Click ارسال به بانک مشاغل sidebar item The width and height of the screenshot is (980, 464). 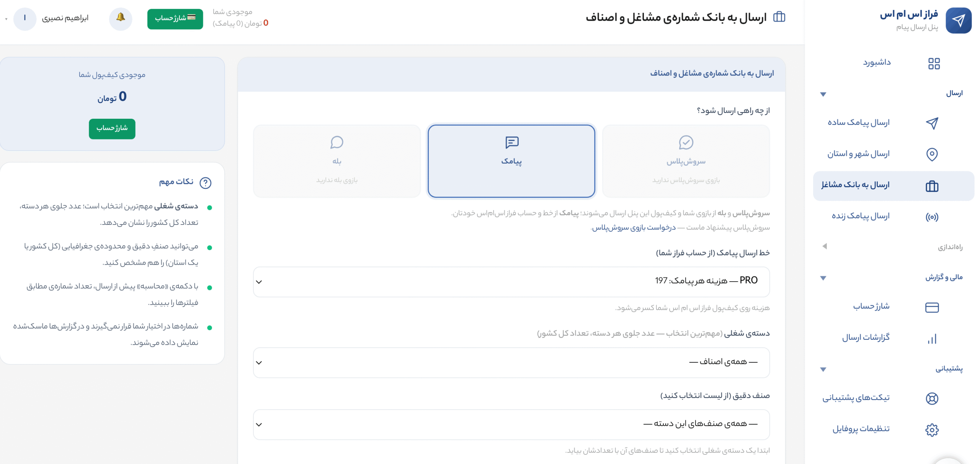893,185
